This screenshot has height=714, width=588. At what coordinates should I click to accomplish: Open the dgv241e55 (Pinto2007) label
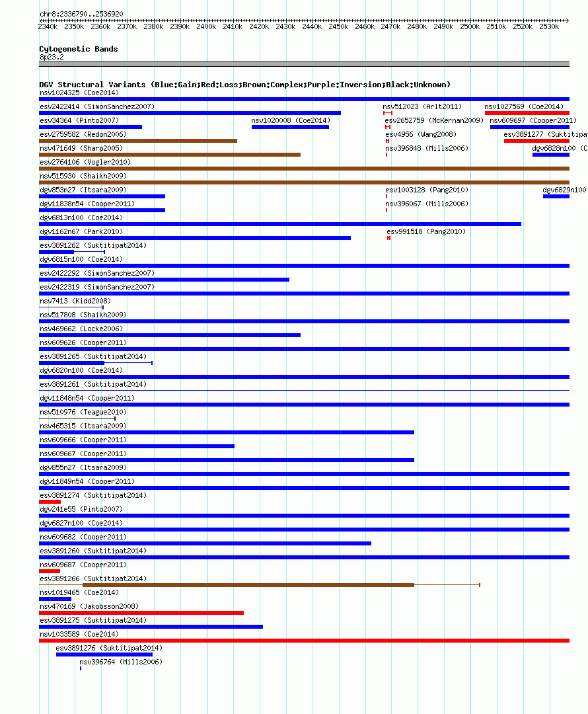pyautogui.click(x=81, y=510)
